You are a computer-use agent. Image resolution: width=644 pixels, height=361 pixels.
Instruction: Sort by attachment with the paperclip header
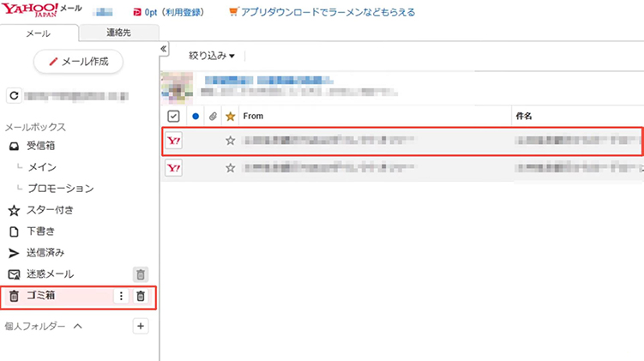click(213, 117)
